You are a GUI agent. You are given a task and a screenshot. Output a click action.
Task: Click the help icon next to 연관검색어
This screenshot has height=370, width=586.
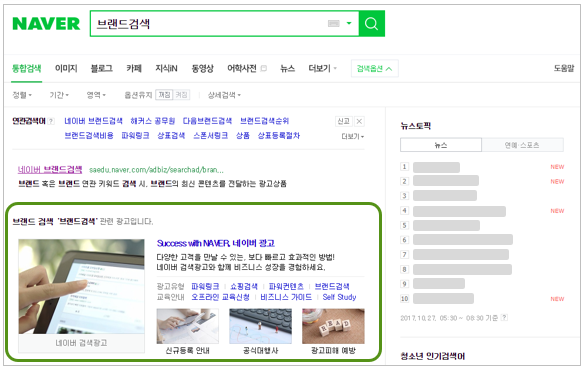[51, 121]
